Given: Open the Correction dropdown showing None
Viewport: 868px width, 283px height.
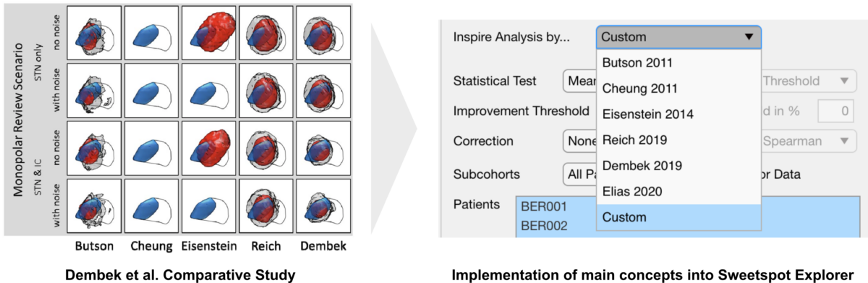Looking at the screenshot, I should [x=579, y=142].
